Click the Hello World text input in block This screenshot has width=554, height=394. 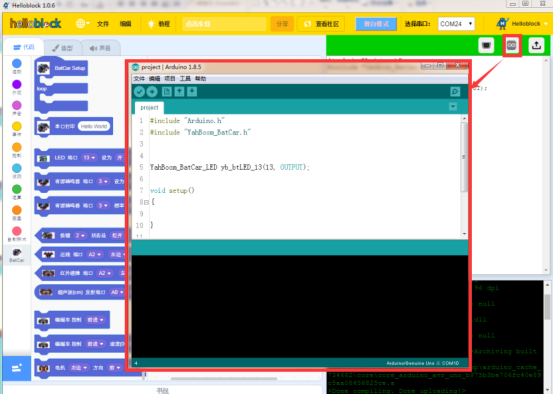point(94,126)
